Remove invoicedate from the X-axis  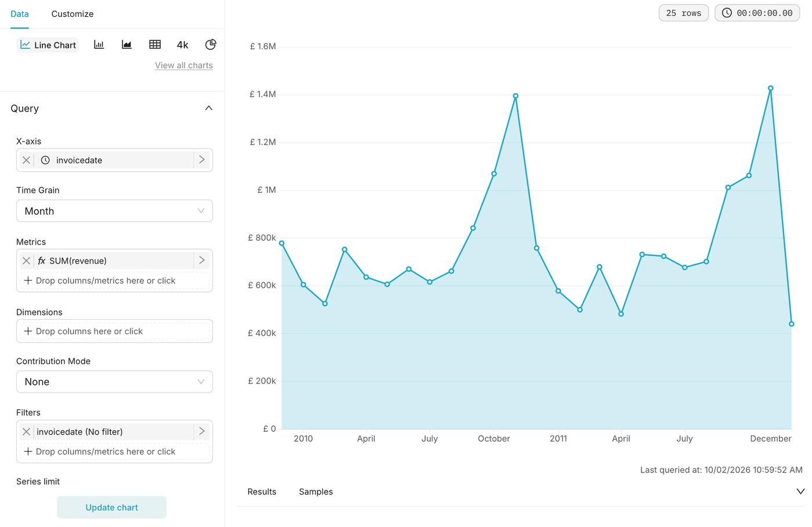(26, 160)
